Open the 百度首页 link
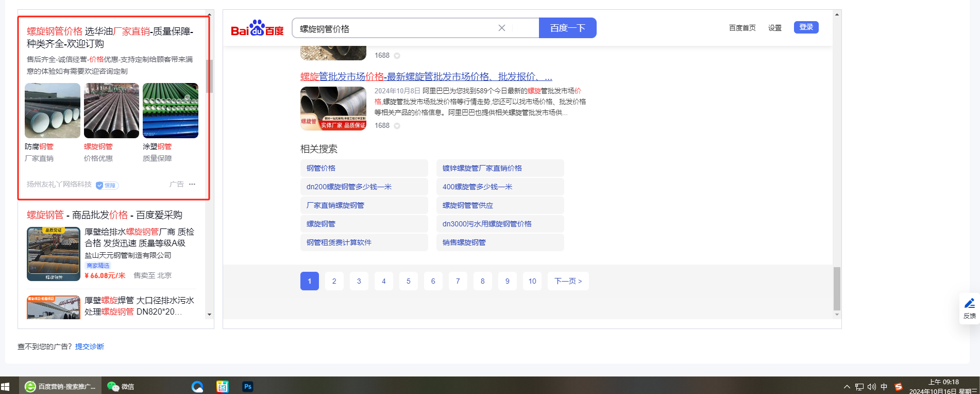The image size is (980, 394). [x=742, y=28]
